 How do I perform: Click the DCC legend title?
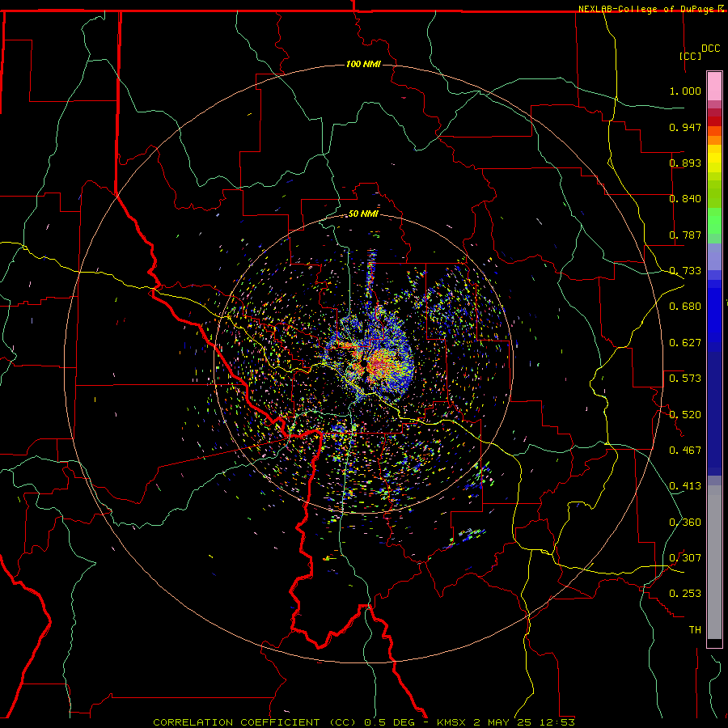click(x=710, y=49)
